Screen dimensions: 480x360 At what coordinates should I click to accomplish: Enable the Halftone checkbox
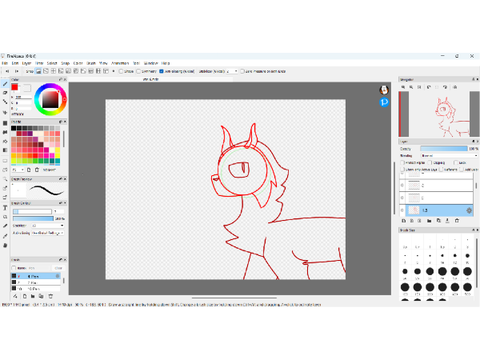tap(441, 169)
